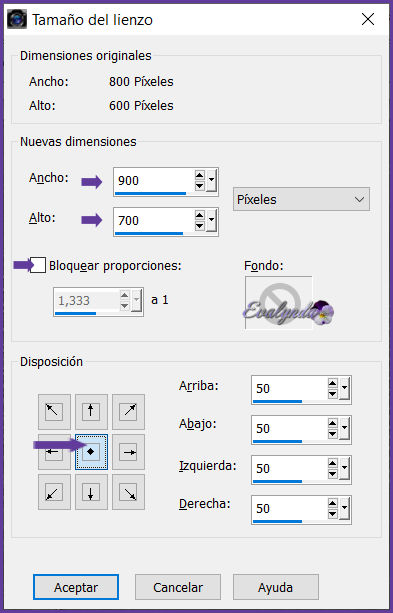Decrease the Derecha value with down arrow
Screen dimensions: 393x613
click(333, 514)
